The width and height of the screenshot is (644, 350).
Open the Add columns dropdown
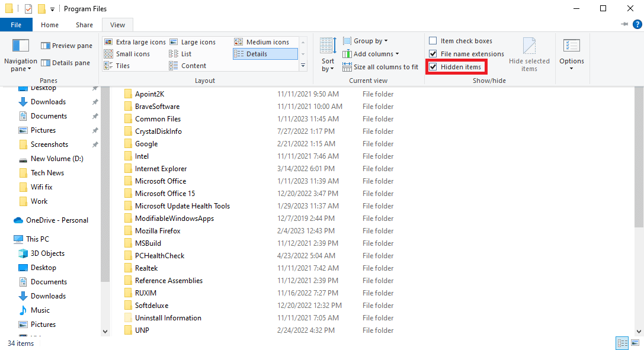[x=370, y=54]
